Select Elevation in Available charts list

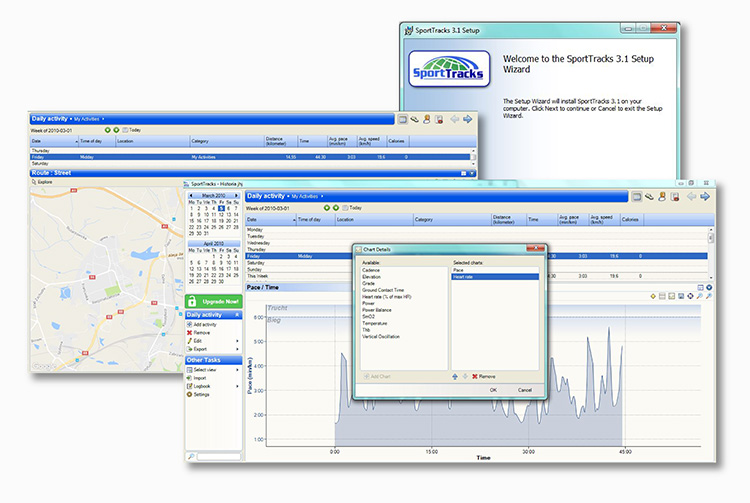point(372,277)
